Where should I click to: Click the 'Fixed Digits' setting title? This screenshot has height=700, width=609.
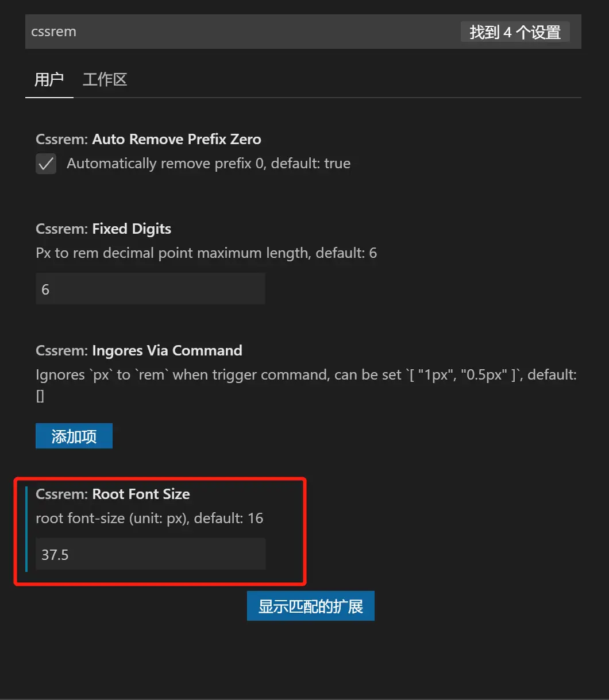pos(132,229)
